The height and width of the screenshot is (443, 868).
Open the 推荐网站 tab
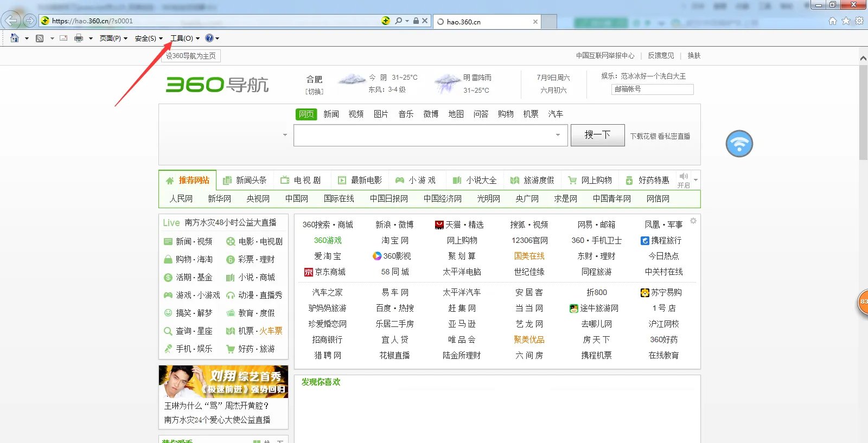[188, 180]
